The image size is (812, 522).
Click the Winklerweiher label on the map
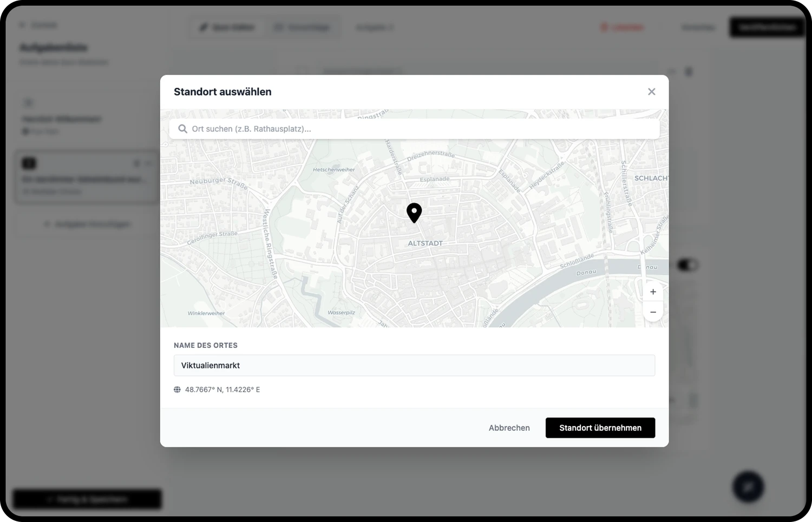click(x=206, y=313)
